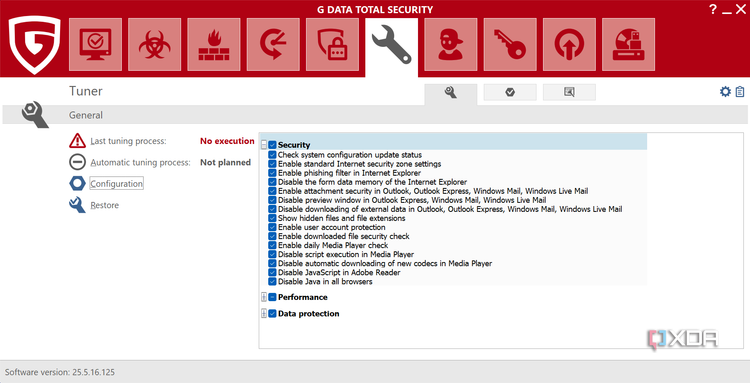Open the shield with padlock icon
Screen dimensions: 750x383
332,44
